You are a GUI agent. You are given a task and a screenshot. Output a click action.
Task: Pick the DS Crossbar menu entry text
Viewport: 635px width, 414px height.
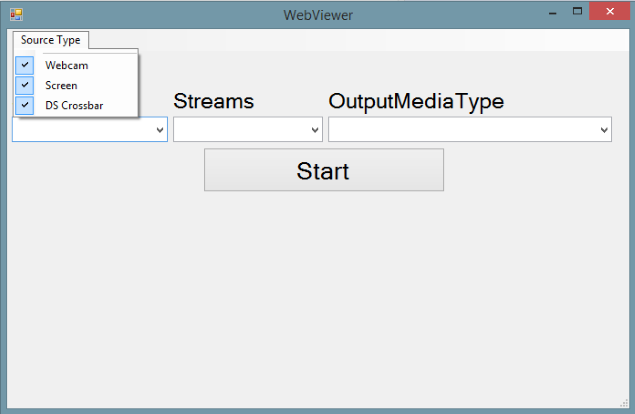(74, 105)
